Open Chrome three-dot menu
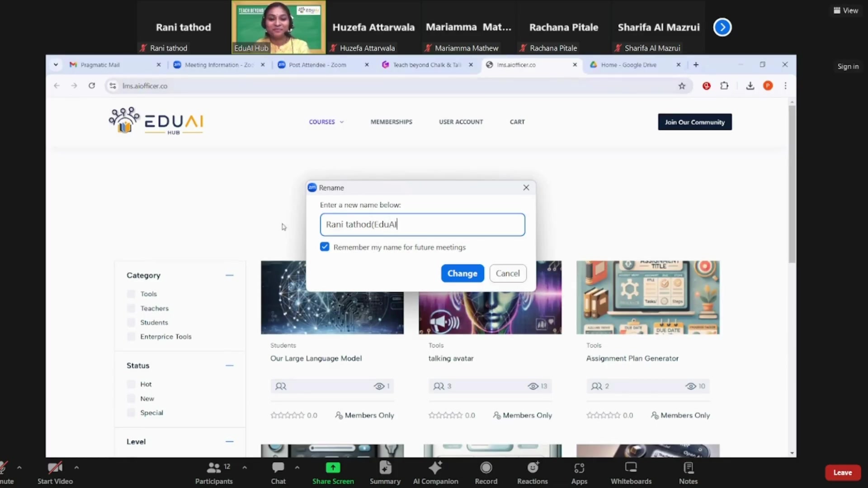The image size is (868, 488). (785, 86)
